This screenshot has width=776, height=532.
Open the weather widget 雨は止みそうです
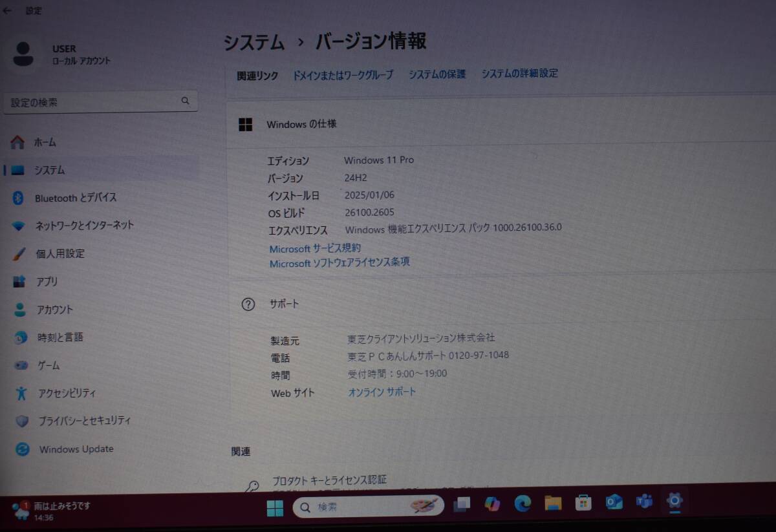pyautogui.click(x=52, y=511)
